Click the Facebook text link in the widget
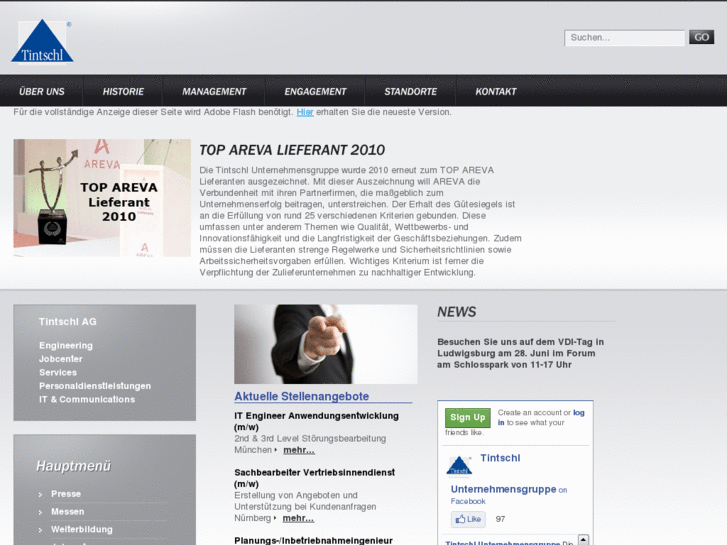The width and height of the screenshot is (727, 545). coord(468,501)
